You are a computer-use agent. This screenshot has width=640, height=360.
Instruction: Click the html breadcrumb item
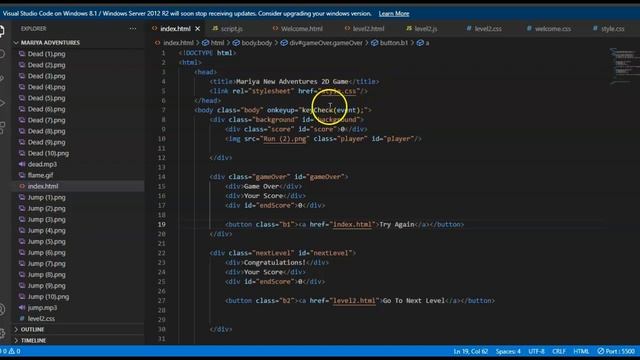pos(213,43)
